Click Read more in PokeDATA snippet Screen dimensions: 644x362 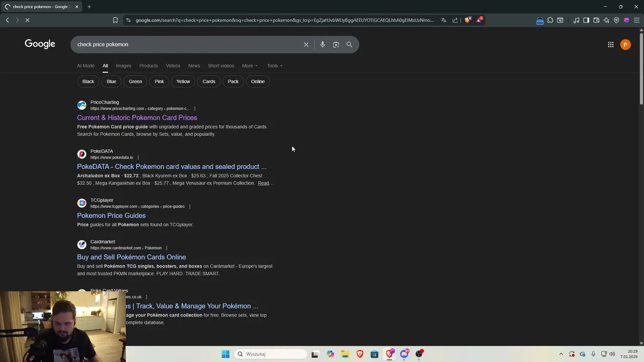pyautogui.click(x=265, y=183)
